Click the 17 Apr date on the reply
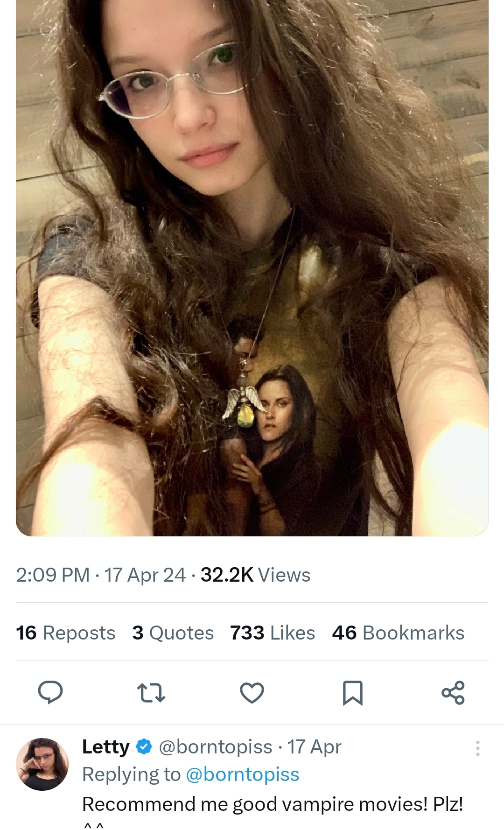Screen dimensions: 504x830 coord(314,747)
